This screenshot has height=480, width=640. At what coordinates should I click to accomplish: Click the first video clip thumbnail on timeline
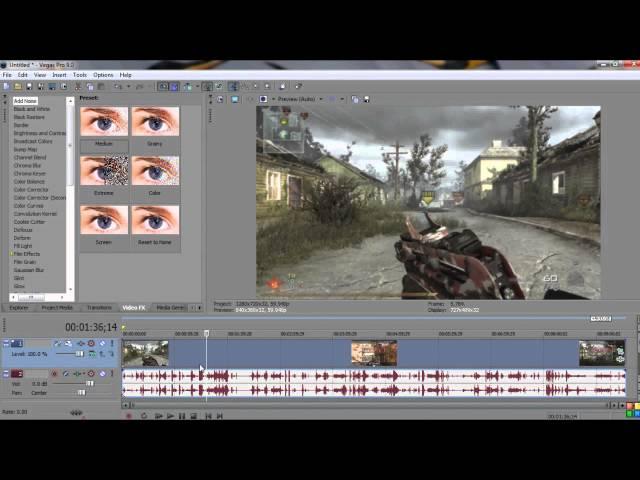pos(146,353)
